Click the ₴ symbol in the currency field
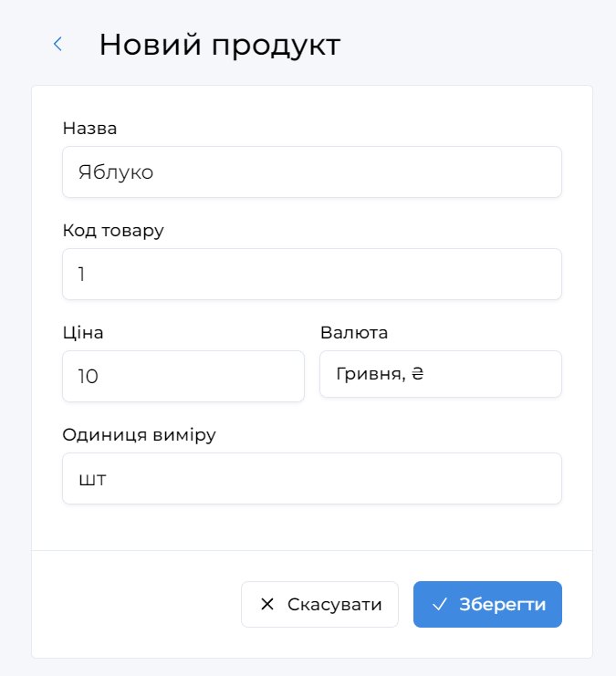This screenshot has height=676, width=616. pos(418,374)
